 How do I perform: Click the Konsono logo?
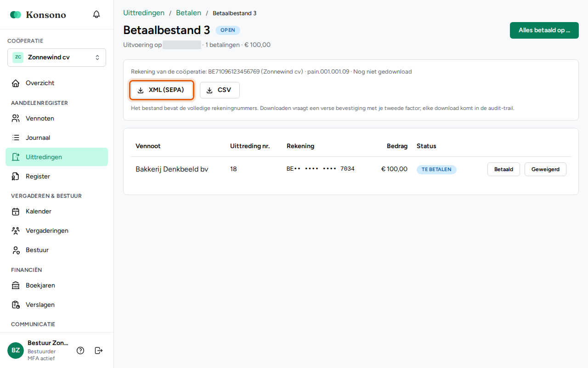point(38,15)
